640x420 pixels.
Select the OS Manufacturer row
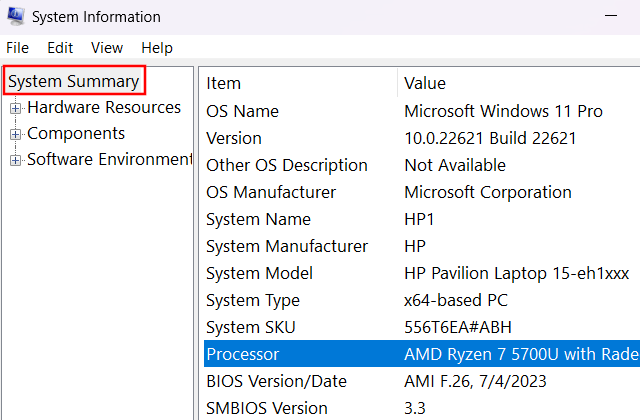pyautogui.click(x=422, y=192)
